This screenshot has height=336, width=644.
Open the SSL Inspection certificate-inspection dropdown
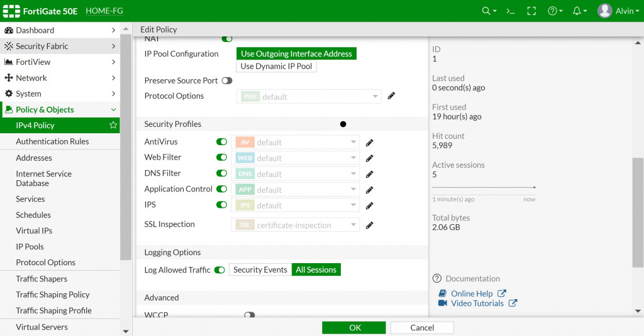(x=296, y=225)
